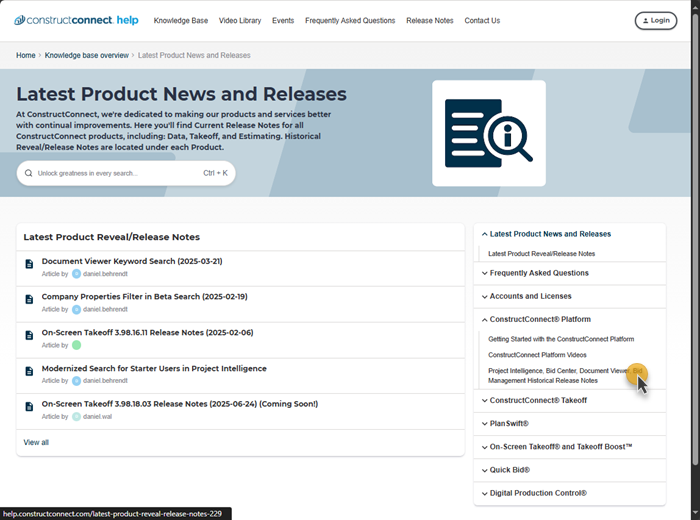Click View all link under release notes
This screenshot has width=700, height=520.
[36, 442]
